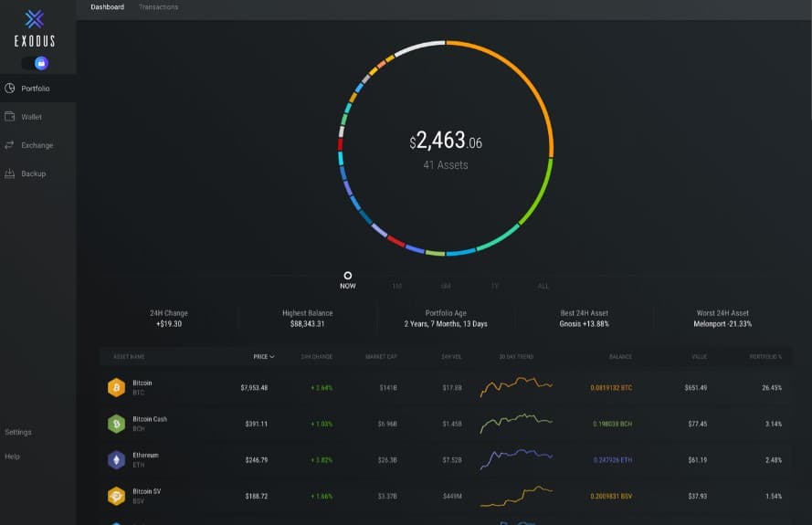Click the Bitcoin Cash trend sparkline
This screenshot has height=525, width=812.
[516, 423]
